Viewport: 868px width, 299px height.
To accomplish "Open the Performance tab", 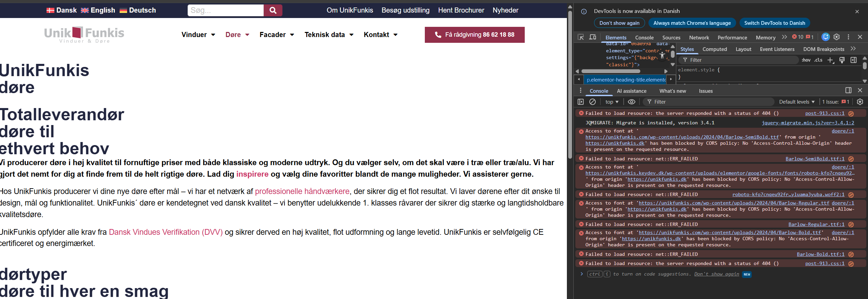I will 732,37.
